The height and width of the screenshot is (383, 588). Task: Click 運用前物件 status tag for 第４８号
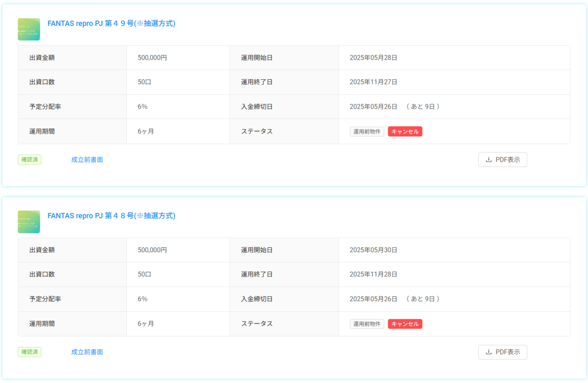[x=367, y=324]
